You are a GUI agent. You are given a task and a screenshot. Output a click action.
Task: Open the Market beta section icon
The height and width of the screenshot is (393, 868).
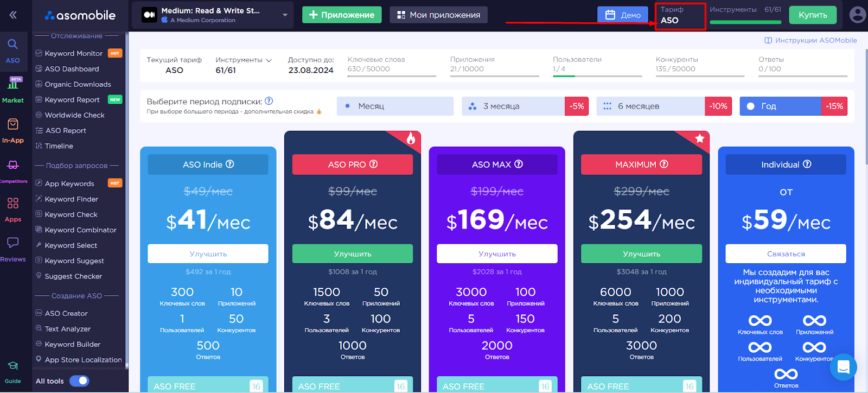coord(13,84)
